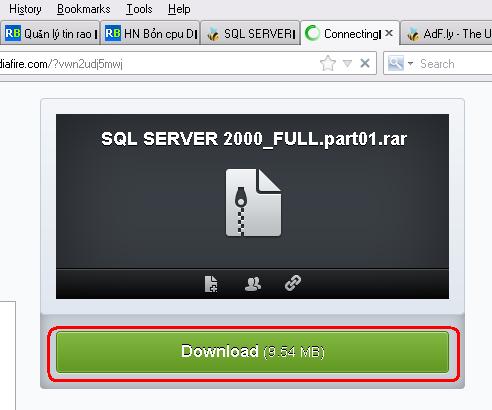Open the Bookmarks menu

coord(84,9)
